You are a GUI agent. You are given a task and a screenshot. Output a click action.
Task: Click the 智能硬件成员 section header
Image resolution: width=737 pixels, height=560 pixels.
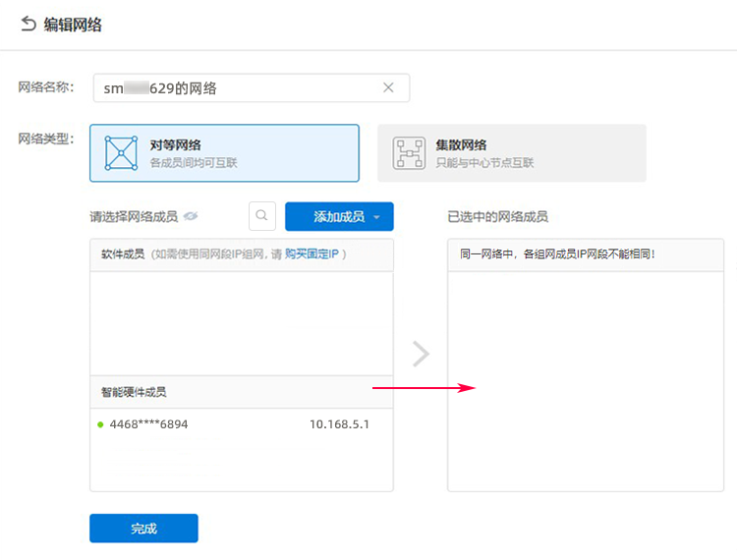(x=242, y=392)
